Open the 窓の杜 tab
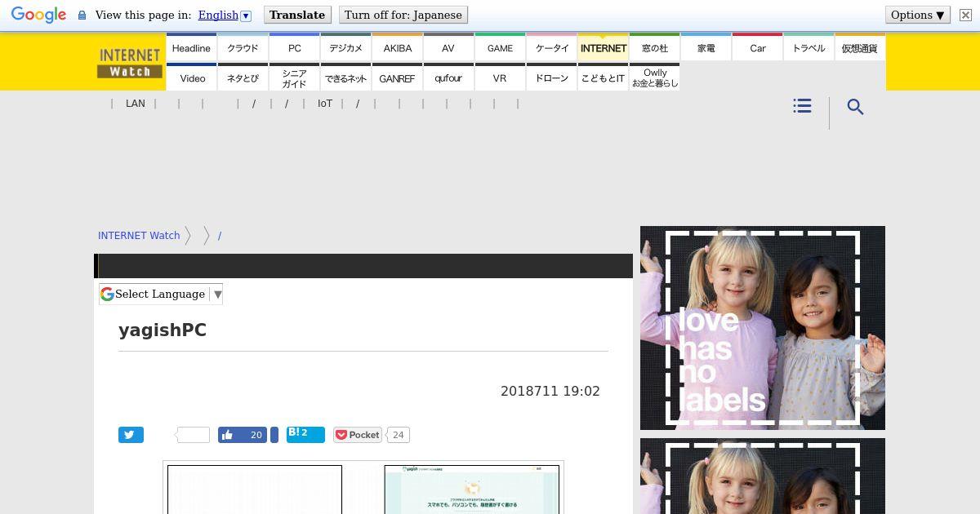Viewport: 980px width, 514px height. pyautogui.click(x=654, y=47)
